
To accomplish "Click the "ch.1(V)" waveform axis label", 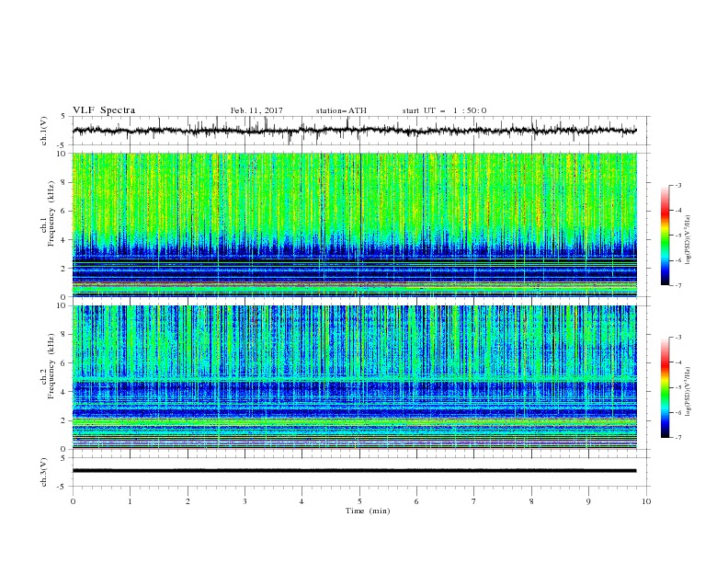I will click(43, 131).
